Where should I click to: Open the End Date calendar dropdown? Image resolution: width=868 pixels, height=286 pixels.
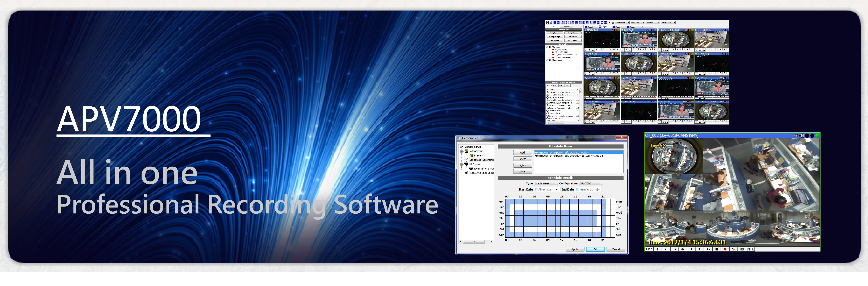click(598, 189)
